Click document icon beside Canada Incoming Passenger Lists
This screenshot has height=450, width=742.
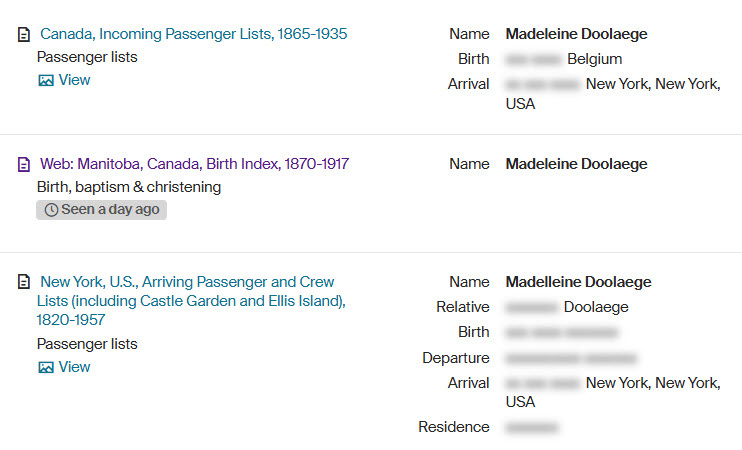(24, 35)
